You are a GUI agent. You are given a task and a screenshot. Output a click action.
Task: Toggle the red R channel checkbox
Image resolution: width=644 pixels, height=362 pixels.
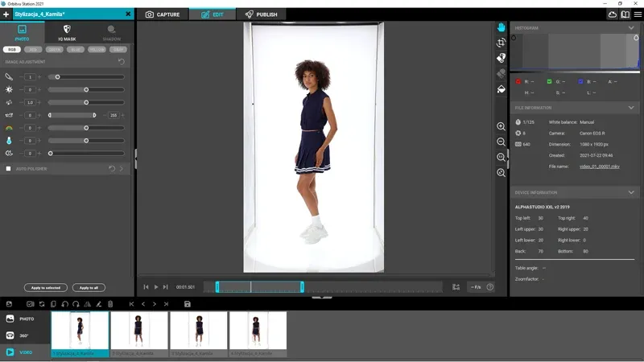519,81
